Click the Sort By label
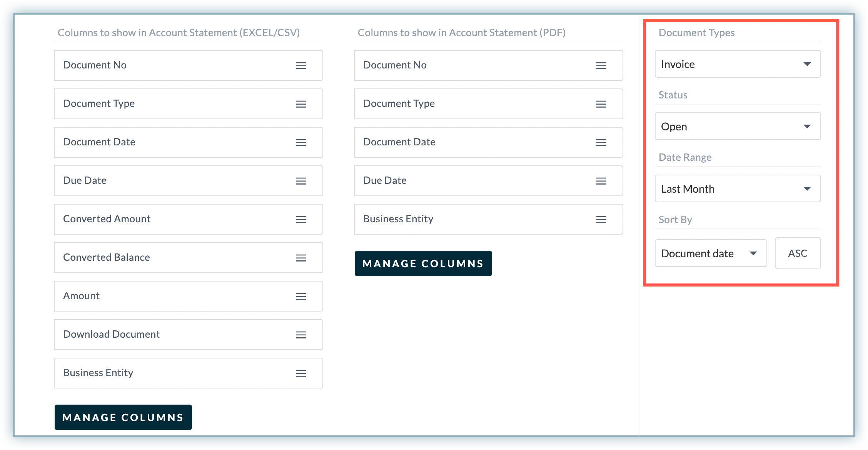 tap(675, 220)
